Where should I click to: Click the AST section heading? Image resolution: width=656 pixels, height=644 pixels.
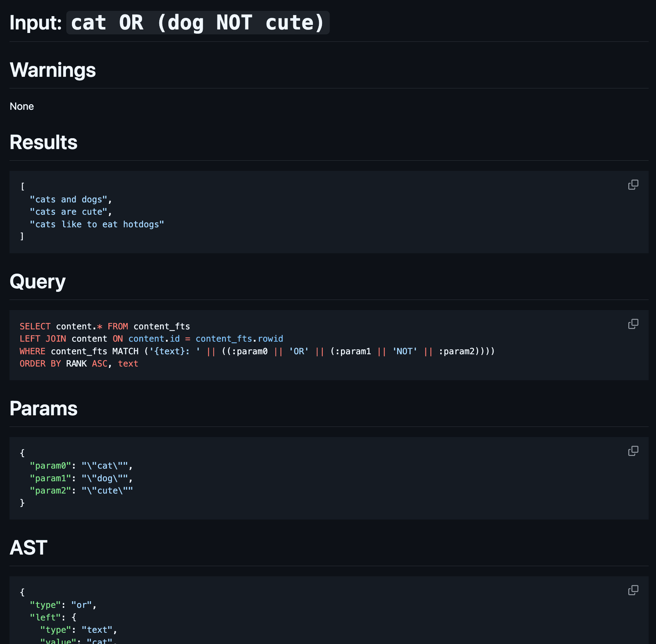point(28,547)
